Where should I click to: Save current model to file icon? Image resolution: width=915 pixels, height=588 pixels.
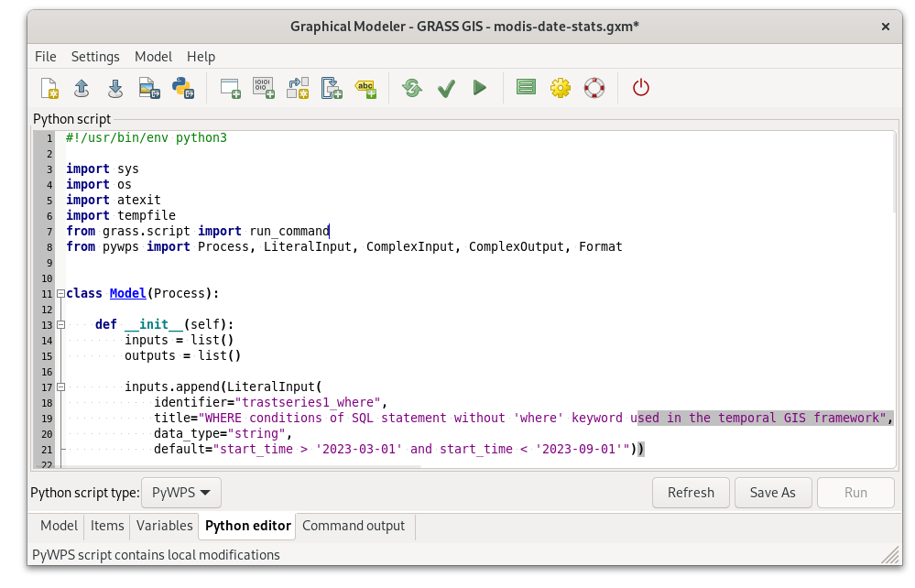click(x=115, y=88)
